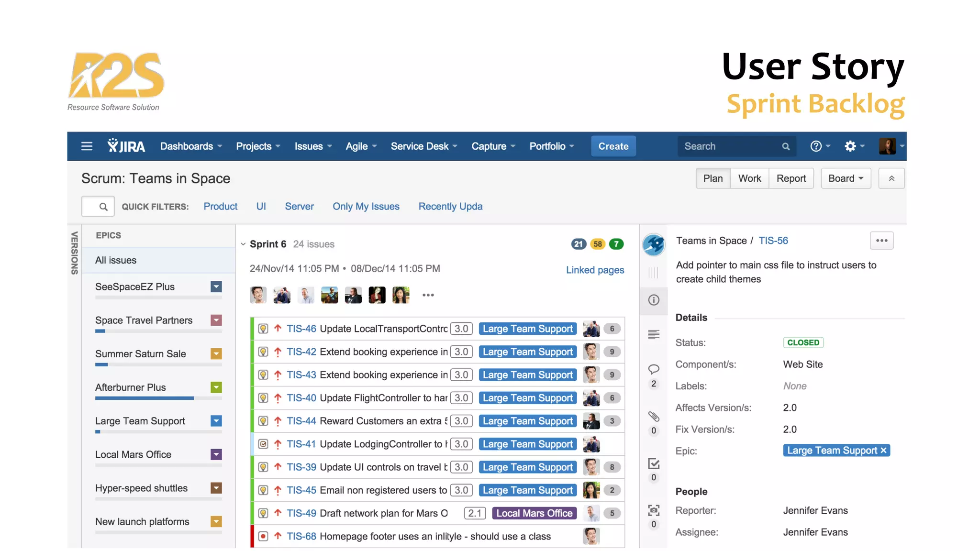
Task: Expand the Summer Saturn Sale epic arrow
Action: coord(216,353)
